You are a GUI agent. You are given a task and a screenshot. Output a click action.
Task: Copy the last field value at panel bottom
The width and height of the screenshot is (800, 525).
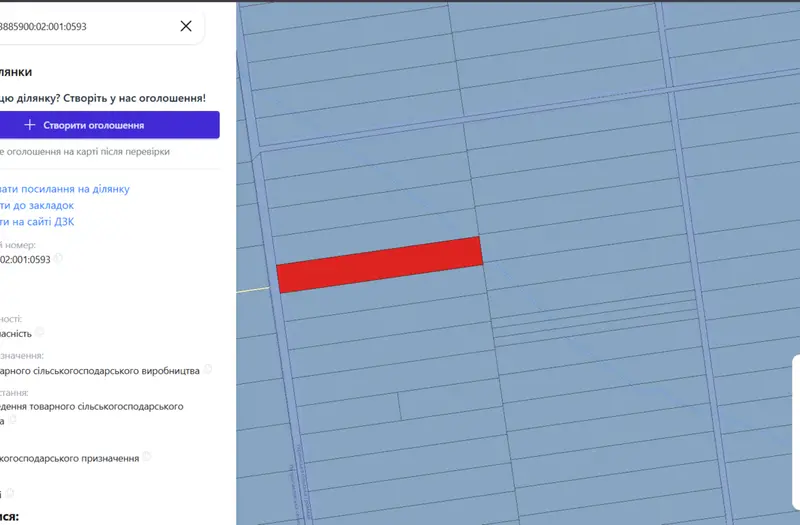click(10, 493)
